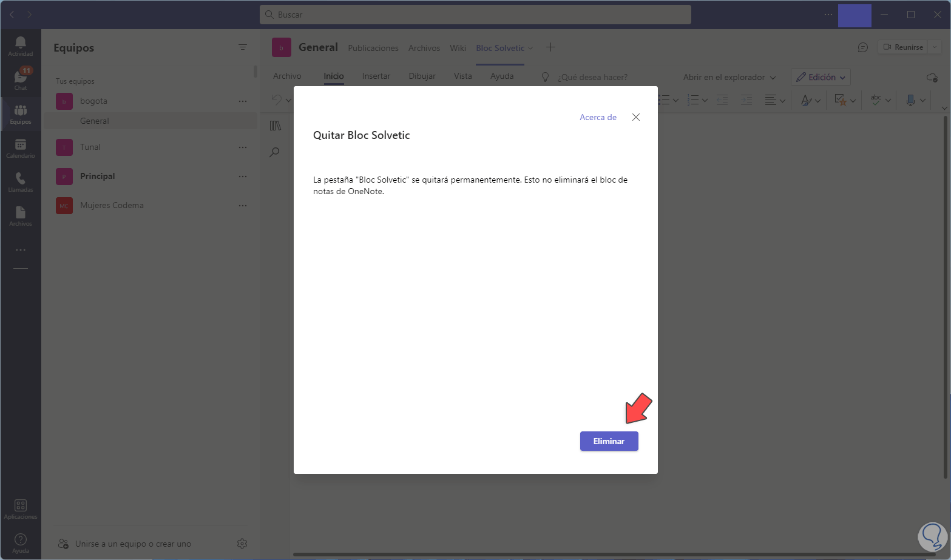Expand the ribbon with the chevron
951x560 pixels.
pos(944,108)
